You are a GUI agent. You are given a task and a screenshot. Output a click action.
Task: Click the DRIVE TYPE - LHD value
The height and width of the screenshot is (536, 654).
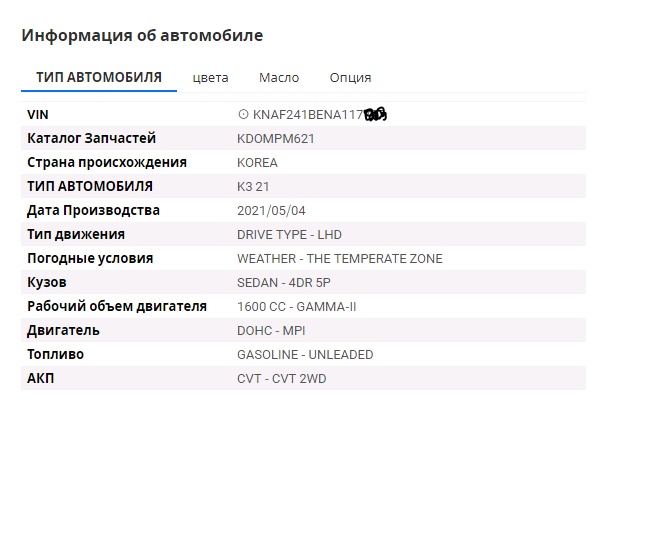pyautogui.click(x=289, y=235)
